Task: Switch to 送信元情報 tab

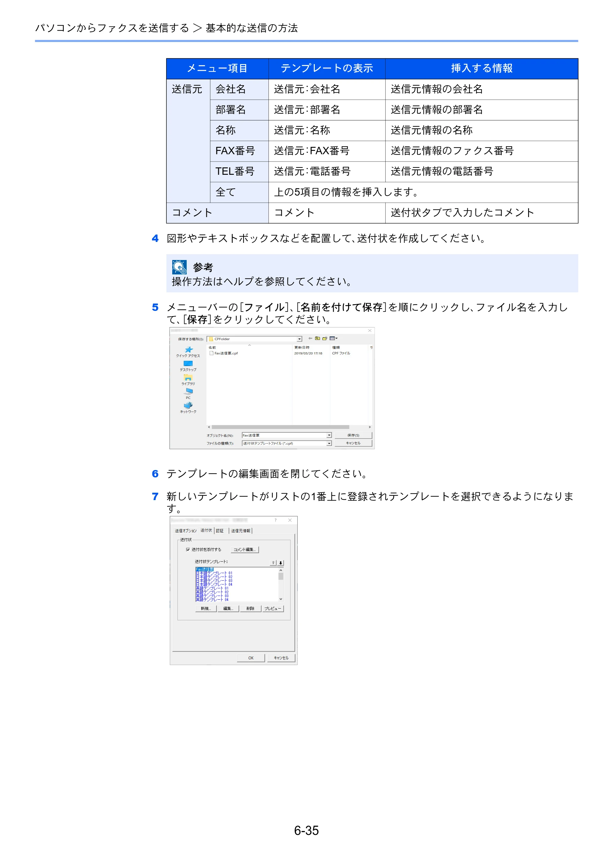Action: point(241,531)
